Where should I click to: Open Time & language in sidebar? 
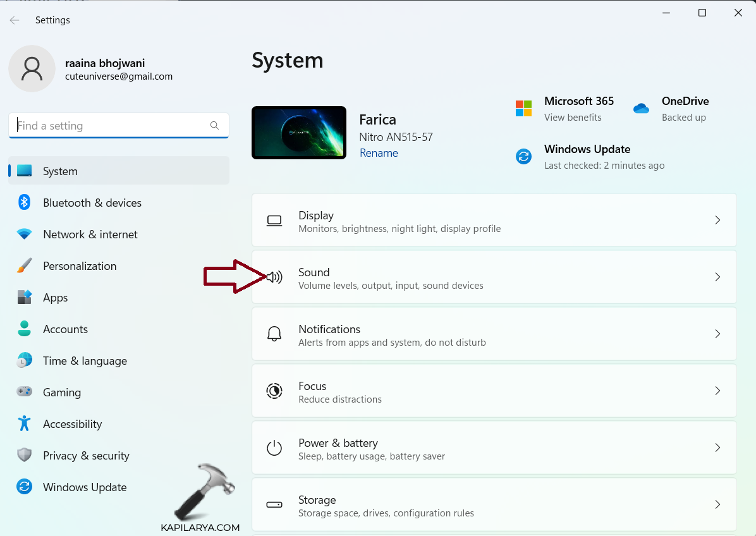point(85,361)
